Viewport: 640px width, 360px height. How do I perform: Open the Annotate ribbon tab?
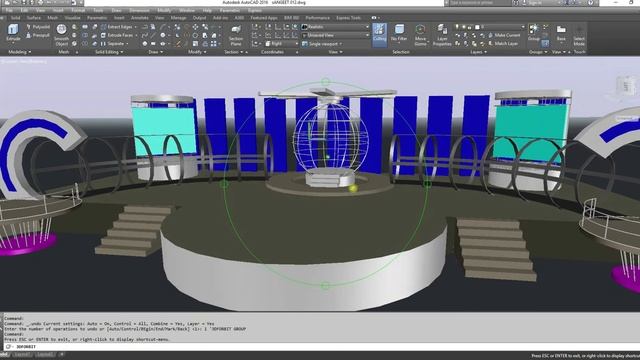pos(140,18)
